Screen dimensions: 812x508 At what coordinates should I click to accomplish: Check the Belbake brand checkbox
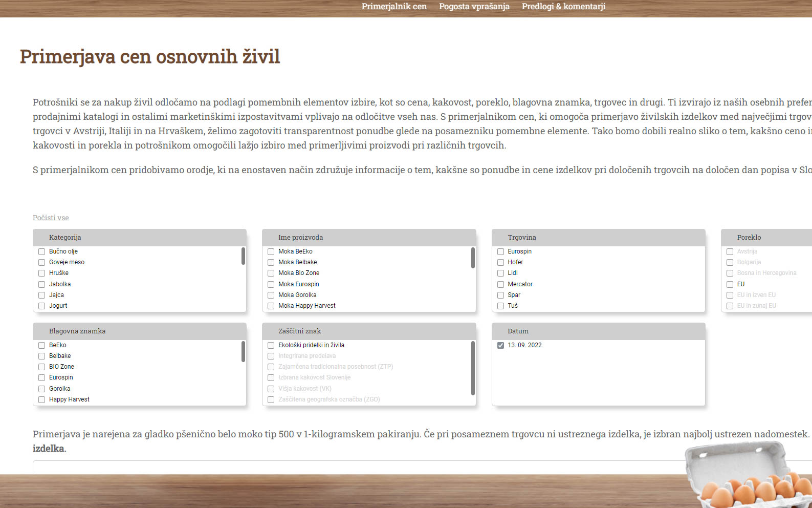coord(42,356)
